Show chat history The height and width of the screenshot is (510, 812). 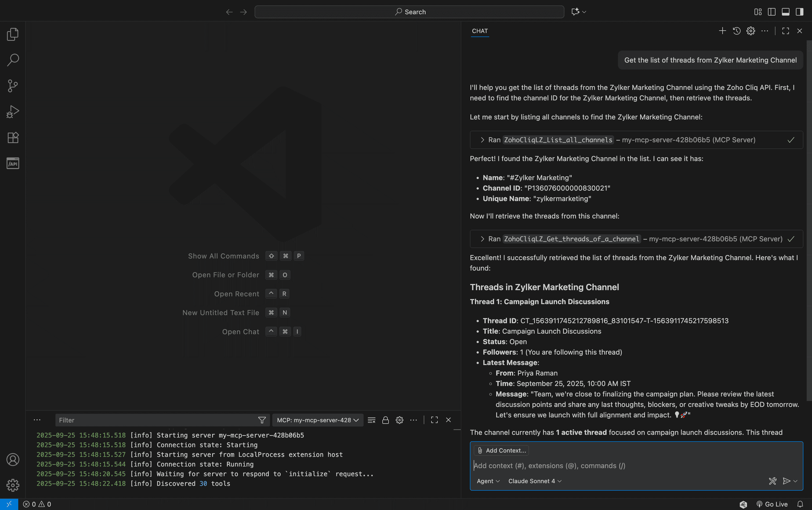tap(737, 31)
